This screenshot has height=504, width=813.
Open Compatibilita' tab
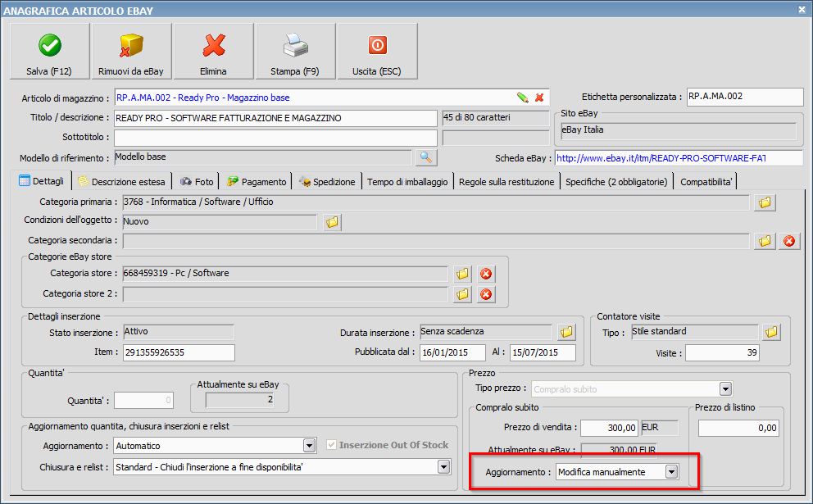pos(706,182)
